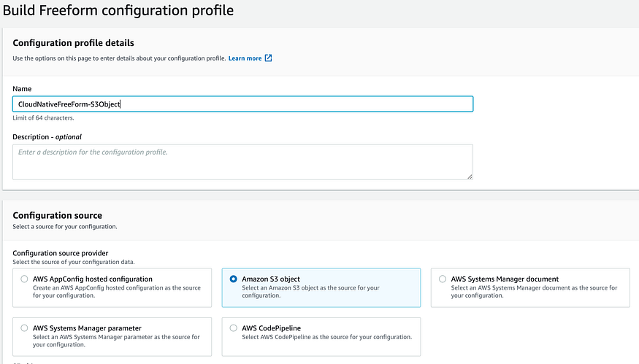The image size is (639, 364).
Task: Click the 'Description - optional' label
Action: pyautogui.click(x=47, y=137)
